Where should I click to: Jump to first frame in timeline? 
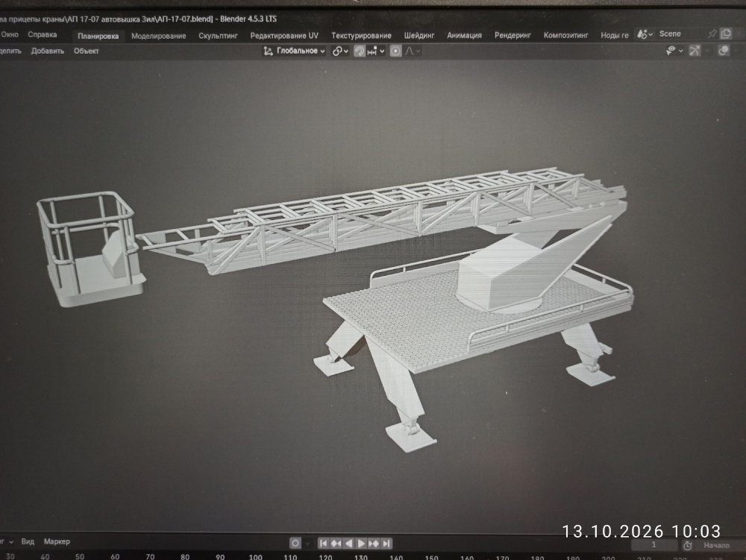click(x=323, y=543)
